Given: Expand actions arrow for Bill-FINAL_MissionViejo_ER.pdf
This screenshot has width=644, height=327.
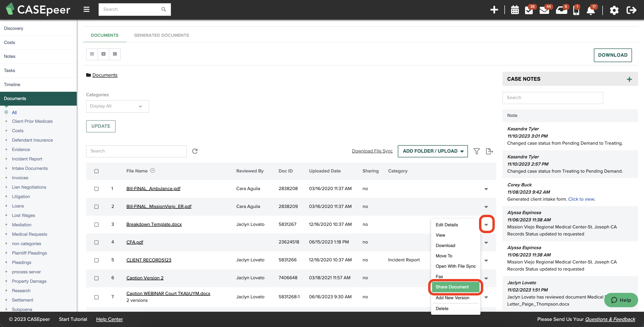Looking at the screenshot, I should tap(486, 207).
